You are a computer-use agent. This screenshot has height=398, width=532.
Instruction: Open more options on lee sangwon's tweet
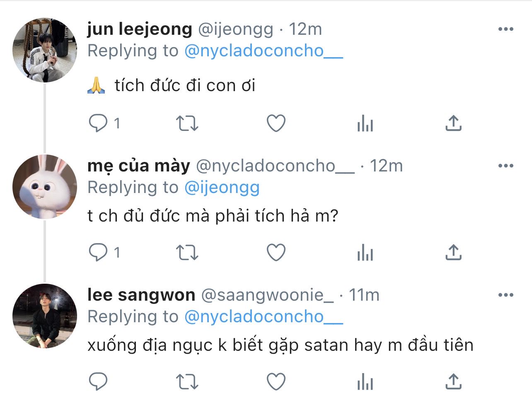(x=505, y=295)
